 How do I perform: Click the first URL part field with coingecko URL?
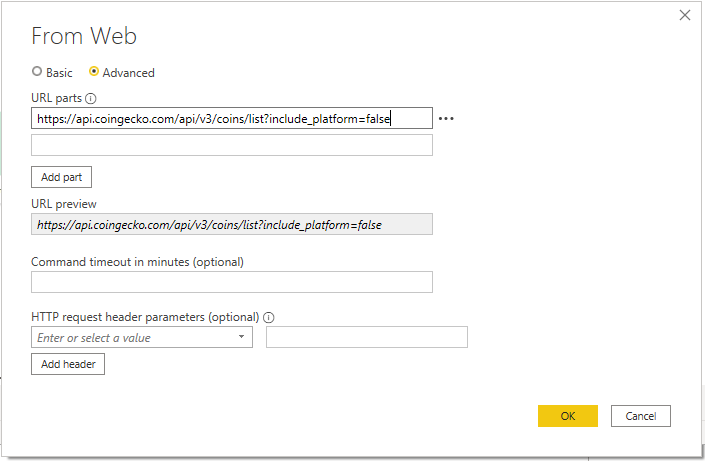click(x=231, y=119)
